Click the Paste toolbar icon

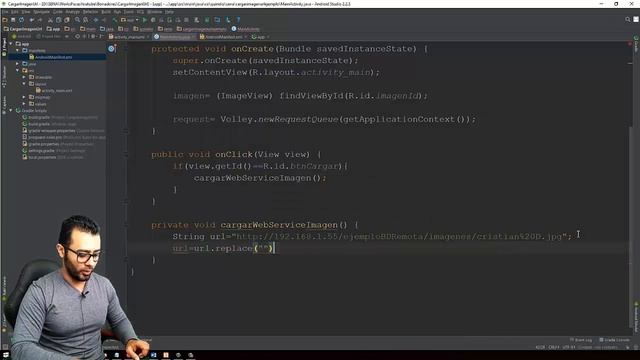click(x=67, y=20)
